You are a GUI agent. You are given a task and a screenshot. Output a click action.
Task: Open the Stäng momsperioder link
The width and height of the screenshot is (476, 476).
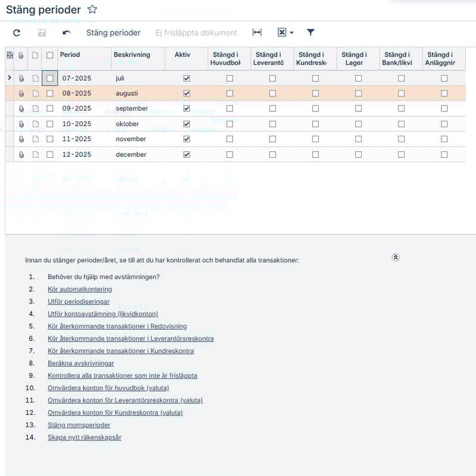pyautogui.click(x=79, y=425)
